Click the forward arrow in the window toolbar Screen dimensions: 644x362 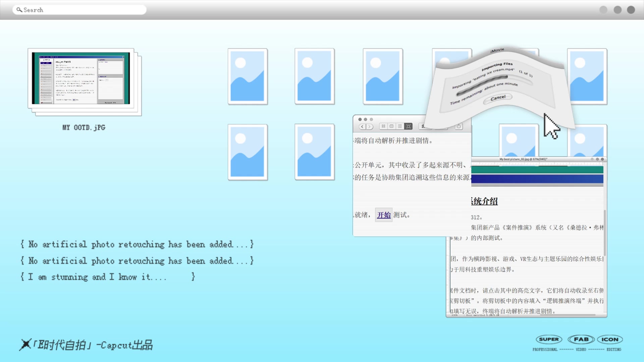pyautogui.click(x=370, y=126)
